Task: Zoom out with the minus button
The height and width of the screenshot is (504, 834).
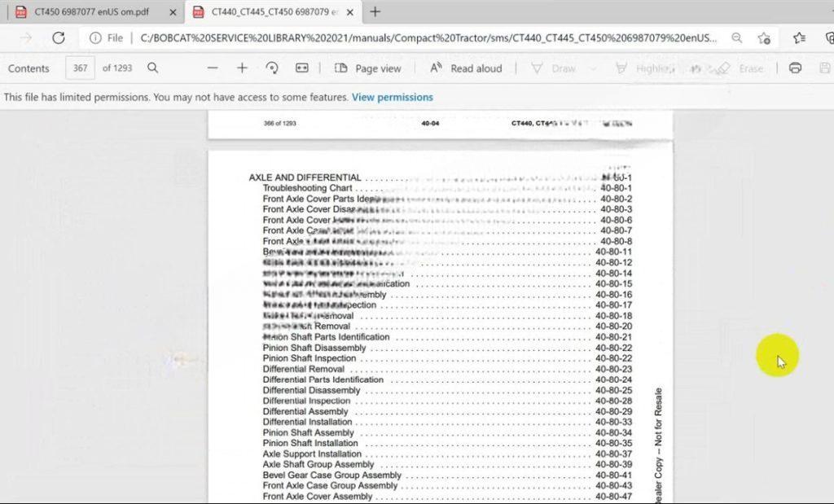Action: [213, 68]
